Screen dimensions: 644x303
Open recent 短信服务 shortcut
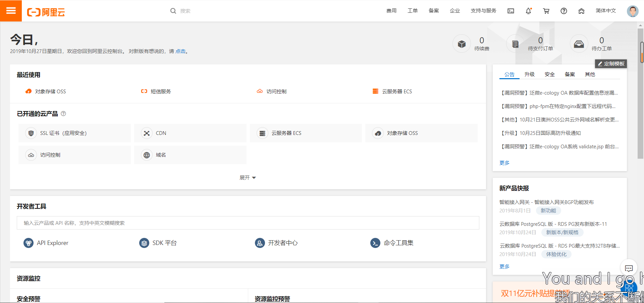(x=156, y=91)
